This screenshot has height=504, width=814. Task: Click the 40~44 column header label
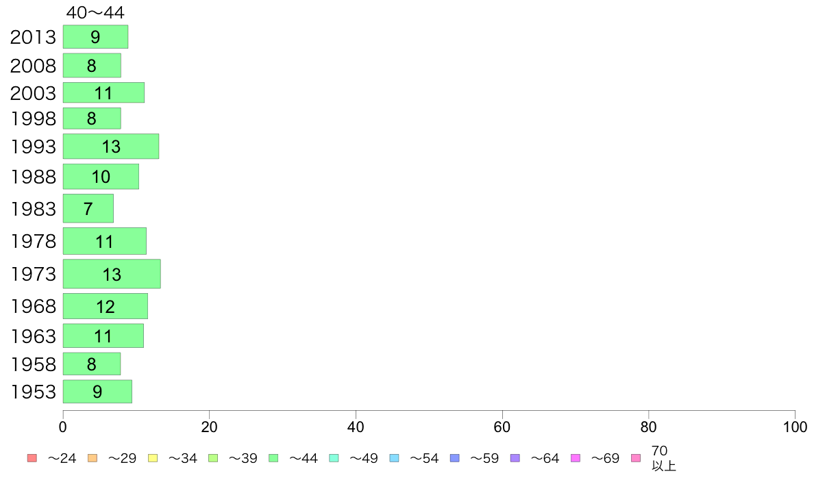95,12
